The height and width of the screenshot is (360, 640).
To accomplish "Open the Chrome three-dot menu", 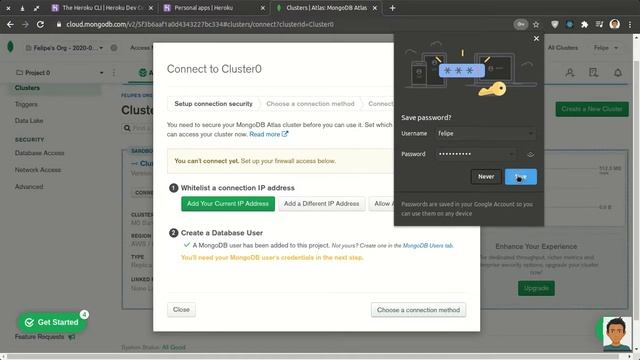I will coord(630,24).
